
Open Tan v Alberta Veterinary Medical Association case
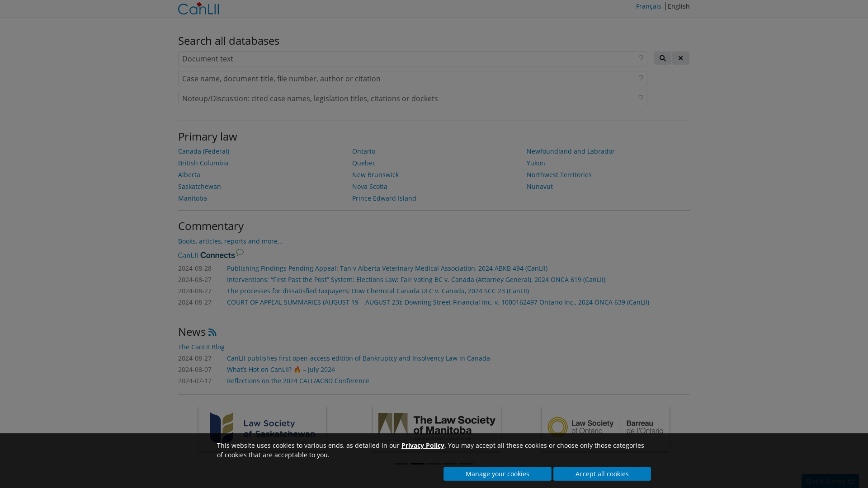click(x=443, y=268)
